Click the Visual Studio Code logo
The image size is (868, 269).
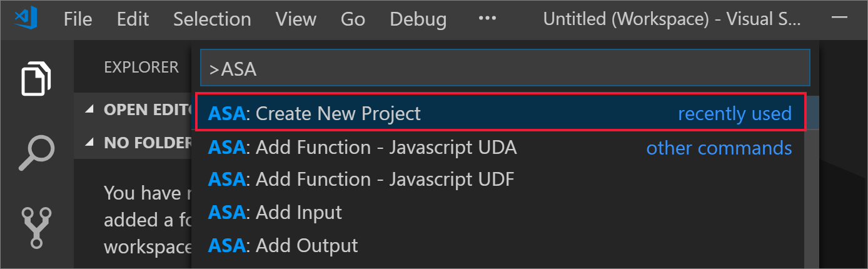click(27, 19)
